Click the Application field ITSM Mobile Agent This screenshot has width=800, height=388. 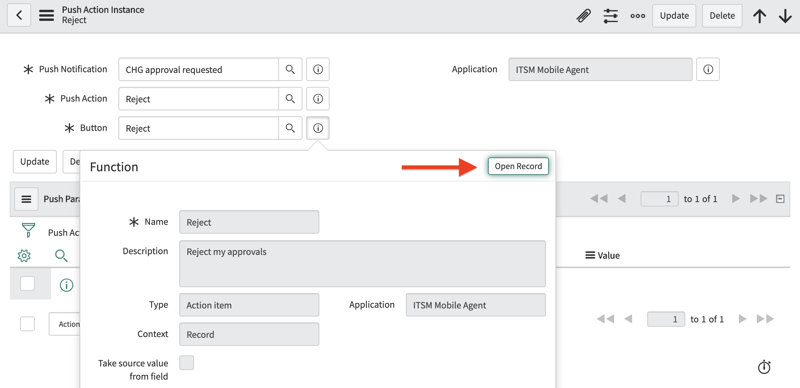tap(601, 69)
